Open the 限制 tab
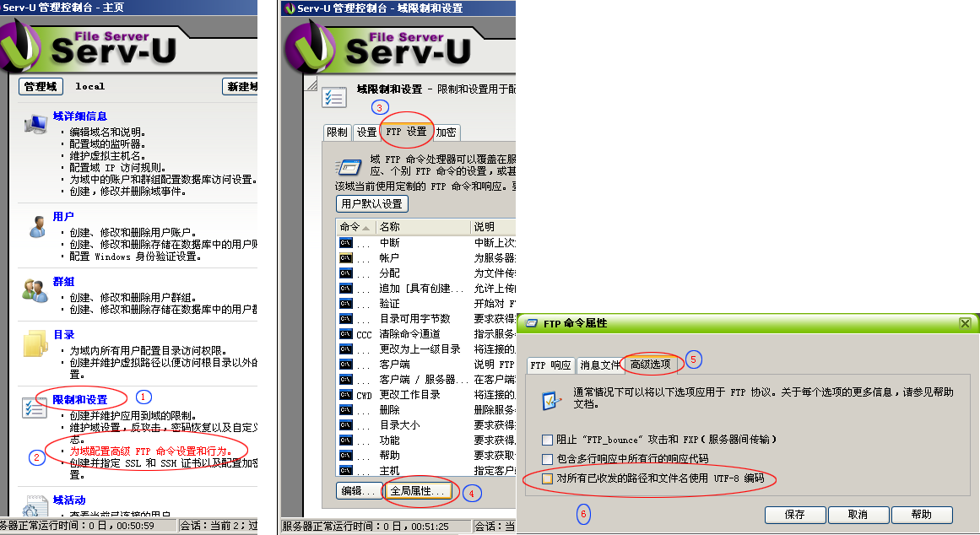The width and height of the screenshot is (980, 535). tap(337, 132)
